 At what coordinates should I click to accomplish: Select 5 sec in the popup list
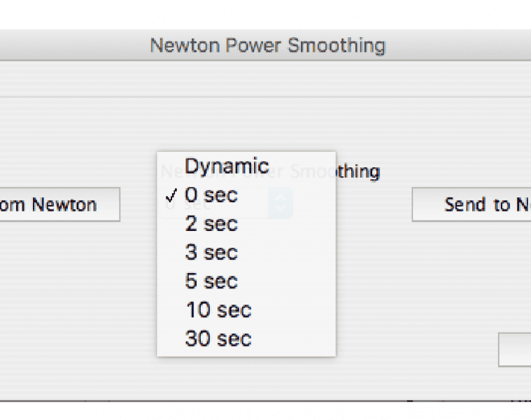tap(211, 281)
